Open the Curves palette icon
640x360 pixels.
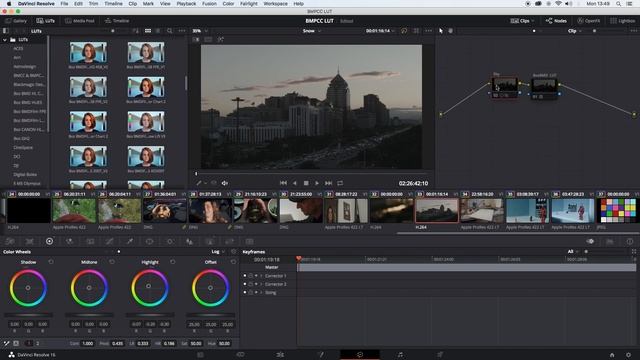[x=109, y=241]
